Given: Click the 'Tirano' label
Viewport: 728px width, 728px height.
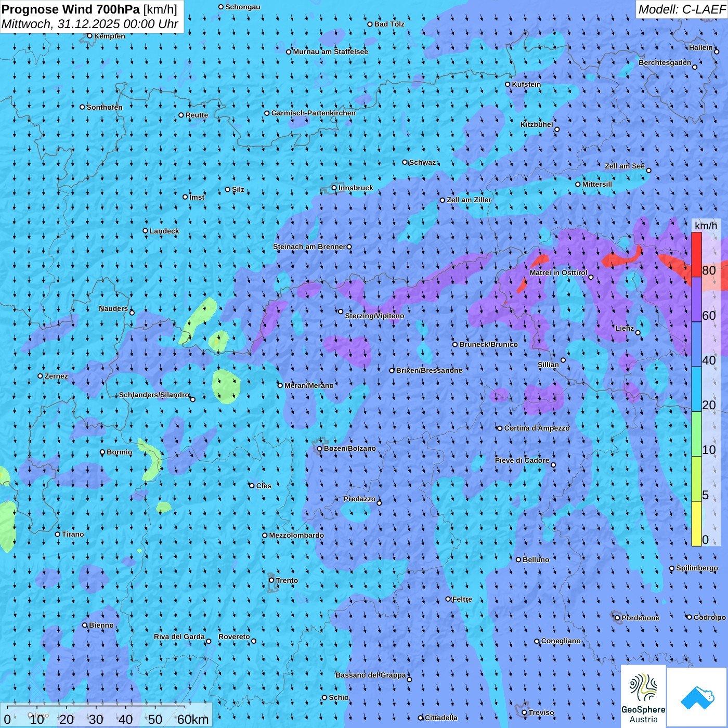Looking at the screenshot, I should pyautogui.click(x=73, y=534).
